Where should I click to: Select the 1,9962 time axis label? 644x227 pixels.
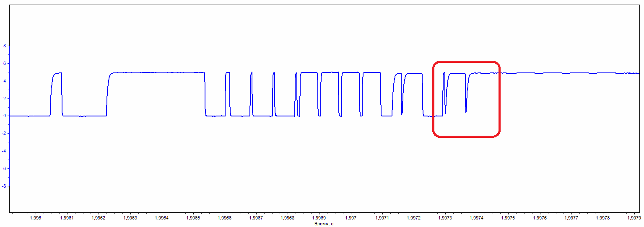click(98, 218)
